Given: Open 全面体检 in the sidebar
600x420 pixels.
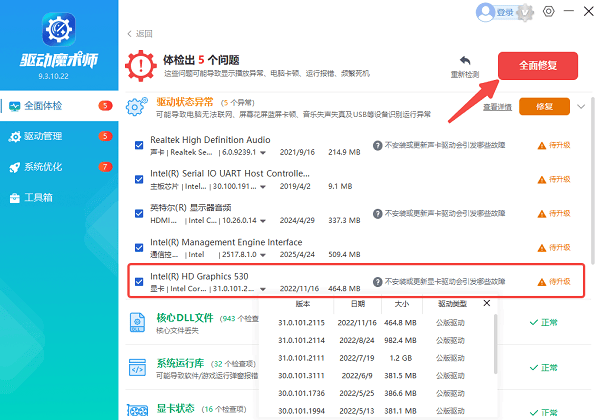Looking at the screenshot, I should pos(59,106).
